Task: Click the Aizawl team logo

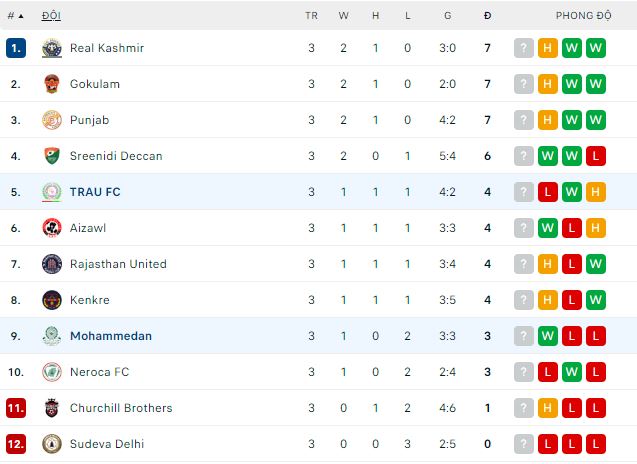Action: tap(51, 228)
